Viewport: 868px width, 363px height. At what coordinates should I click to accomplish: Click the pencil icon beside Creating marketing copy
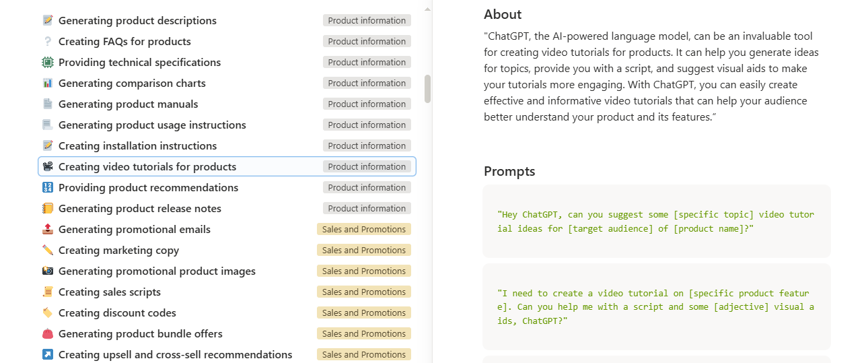[x=47, y=250]
